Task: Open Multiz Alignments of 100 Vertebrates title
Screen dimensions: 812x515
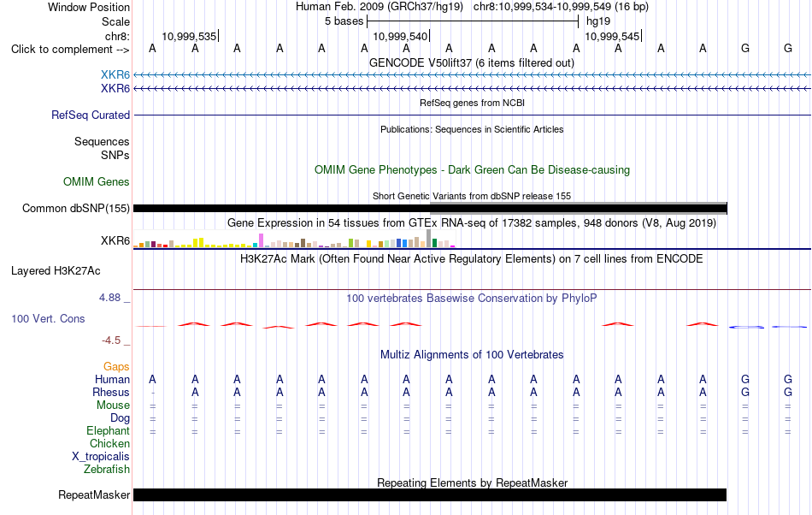Action: [x=472, y=355]
